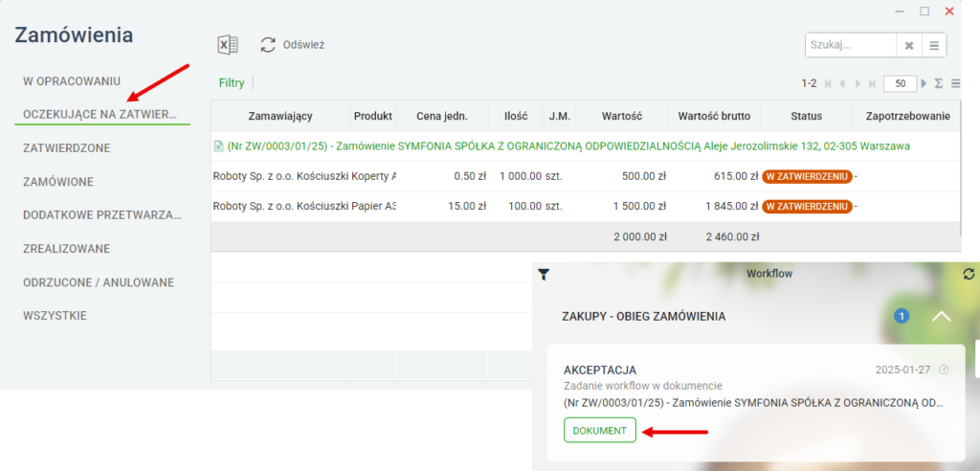Open DODATKOWE PRZETWARZA... tab
980x471 pixels.
(x=101, y=215)
